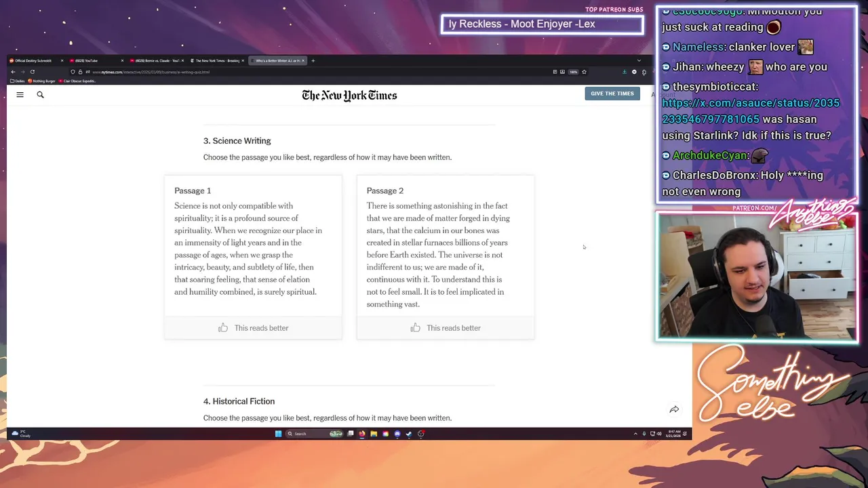Vote 'This reads better' for Passage 1
The image size is (868, 488).
click(253, 327)
